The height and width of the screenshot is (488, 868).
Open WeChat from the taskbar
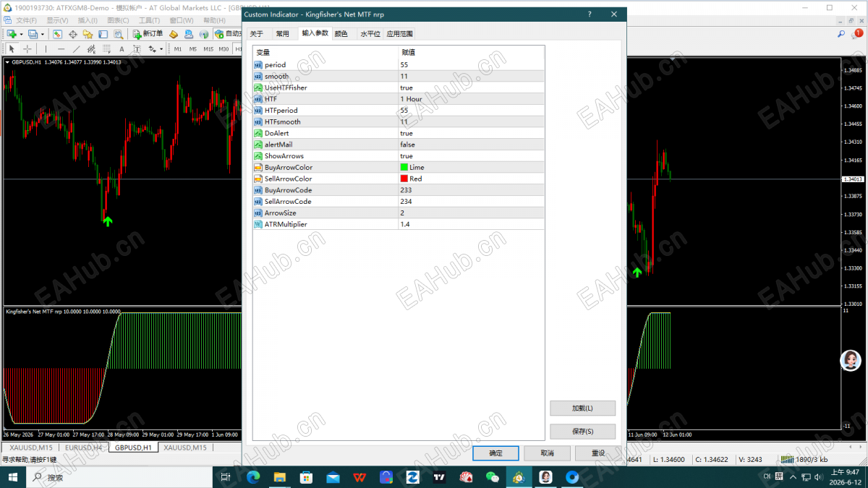pos(493,477)
